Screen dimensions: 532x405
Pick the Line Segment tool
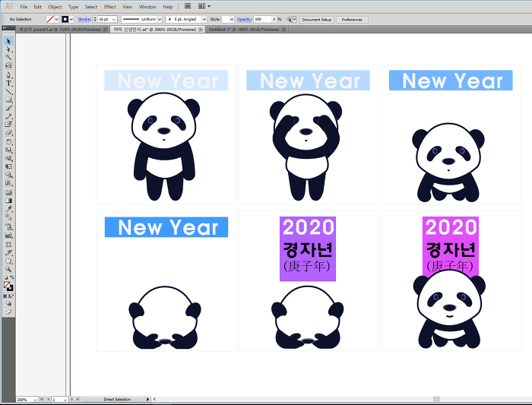[x=8, y=91]
